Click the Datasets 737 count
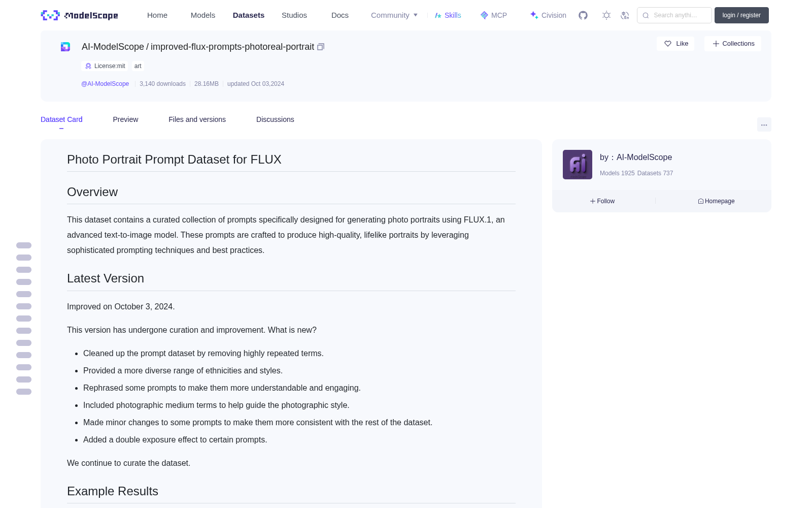Image resolution: width=812 pixels, height=508 pixels. (x=655, y=173)
